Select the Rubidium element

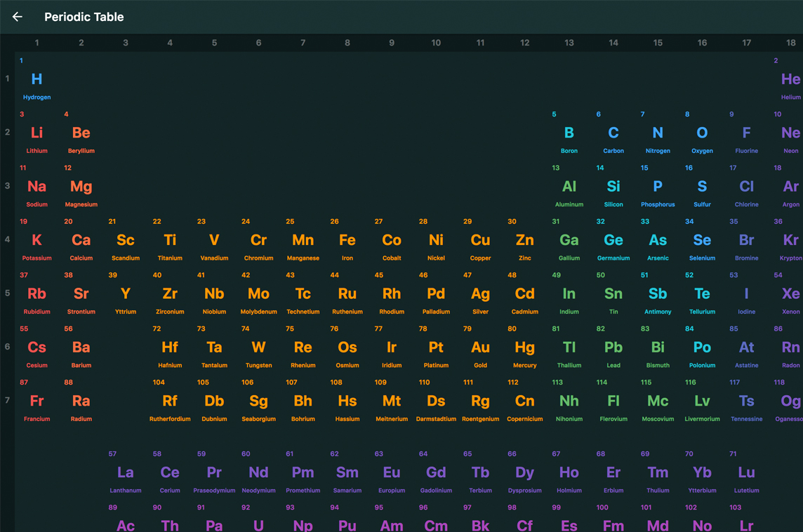pos(37,294)
